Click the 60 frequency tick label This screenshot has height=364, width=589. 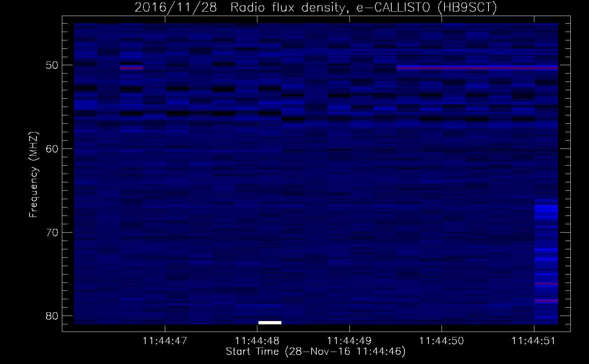click(x=52, y=149)
